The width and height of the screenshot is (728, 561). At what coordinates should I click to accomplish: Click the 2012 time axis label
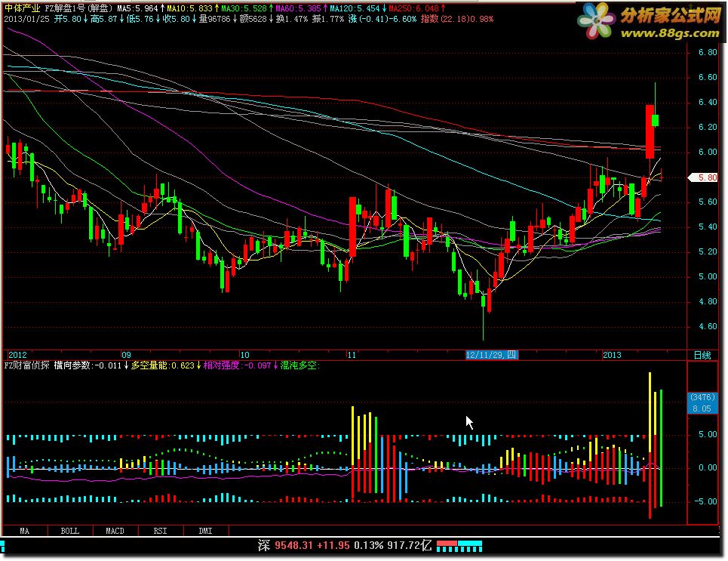click(x=17, y=355)
